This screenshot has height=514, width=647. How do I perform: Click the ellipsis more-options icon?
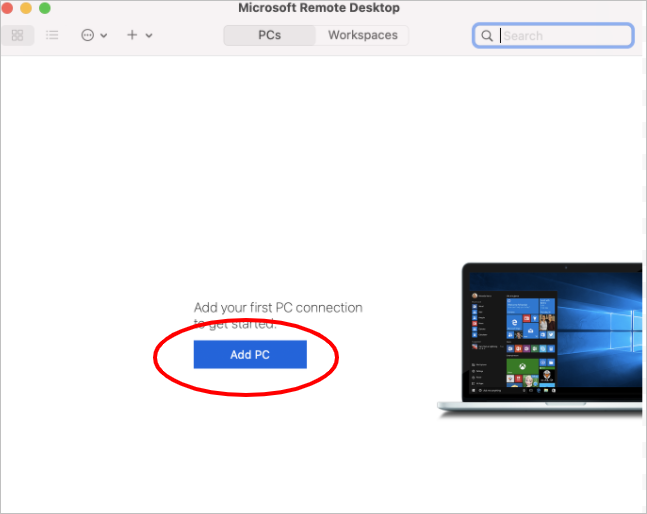(x=87, y=35)
